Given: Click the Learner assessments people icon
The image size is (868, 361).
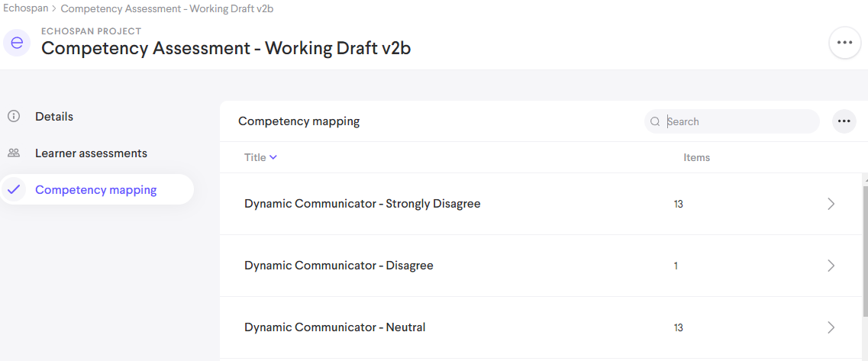Looking at the screenshot, I should pos(14,153).
